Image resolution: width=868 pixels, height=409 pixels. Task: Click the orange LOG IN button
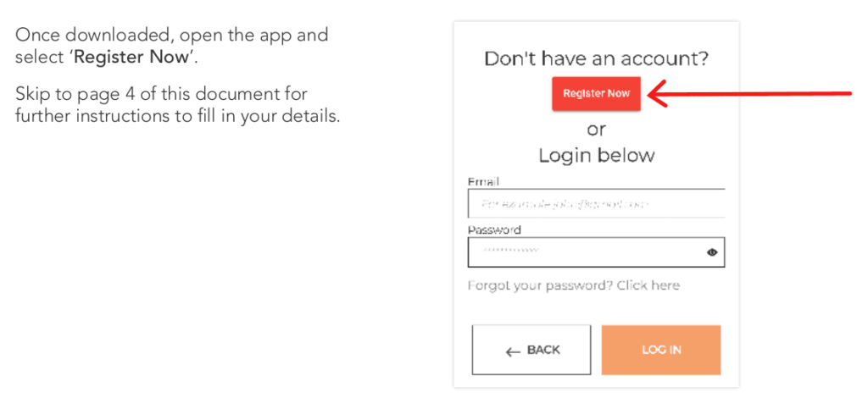pos(661,350)
